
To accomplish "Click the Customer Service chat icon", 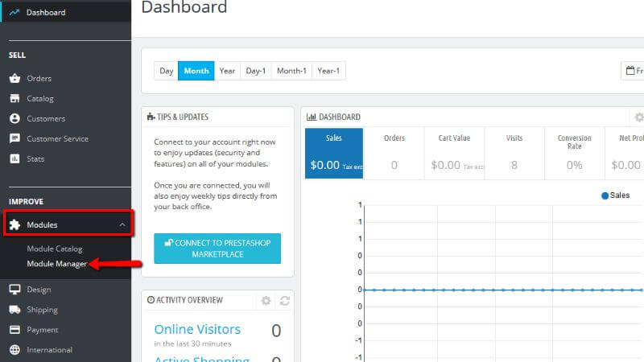I will point(14,138).
